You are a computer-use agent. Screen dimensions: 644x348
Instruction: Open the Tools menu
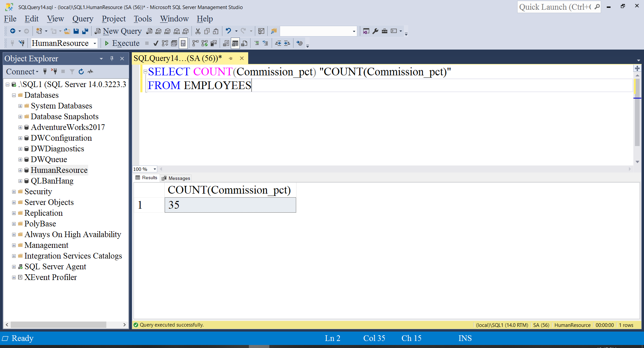coord(143,19)
